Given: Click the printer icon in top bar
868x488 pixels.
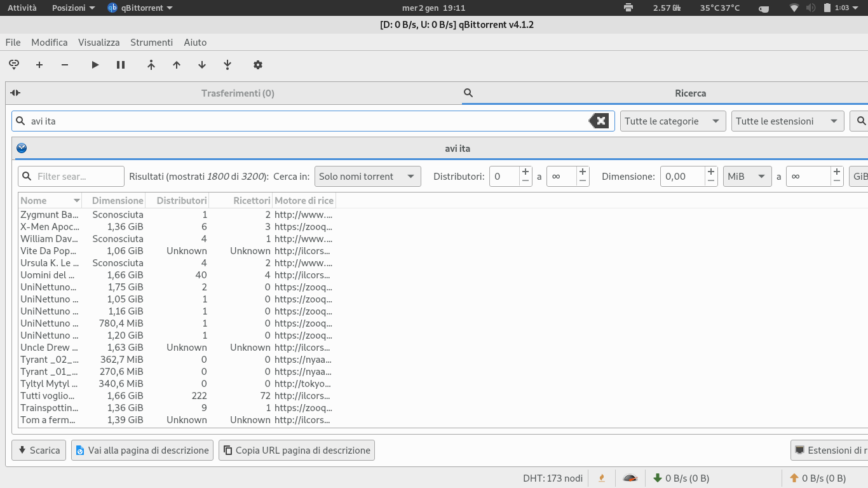Looking at the screenshot, I should 628,8.
